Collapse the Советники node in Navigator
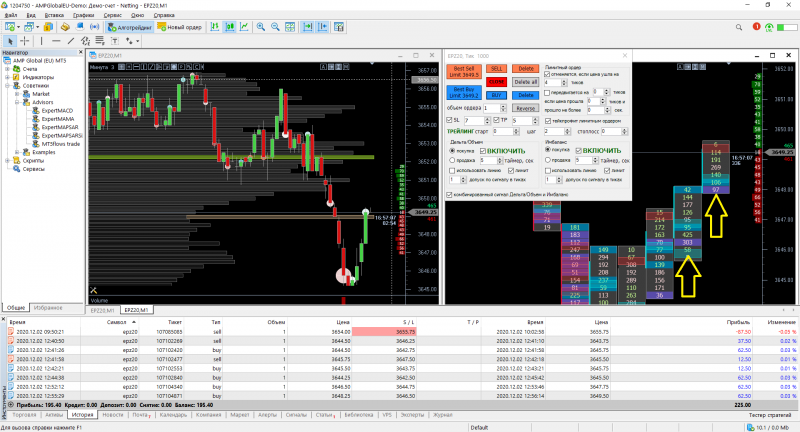This screenshot has width=800, height=432. tap(8, 86)
